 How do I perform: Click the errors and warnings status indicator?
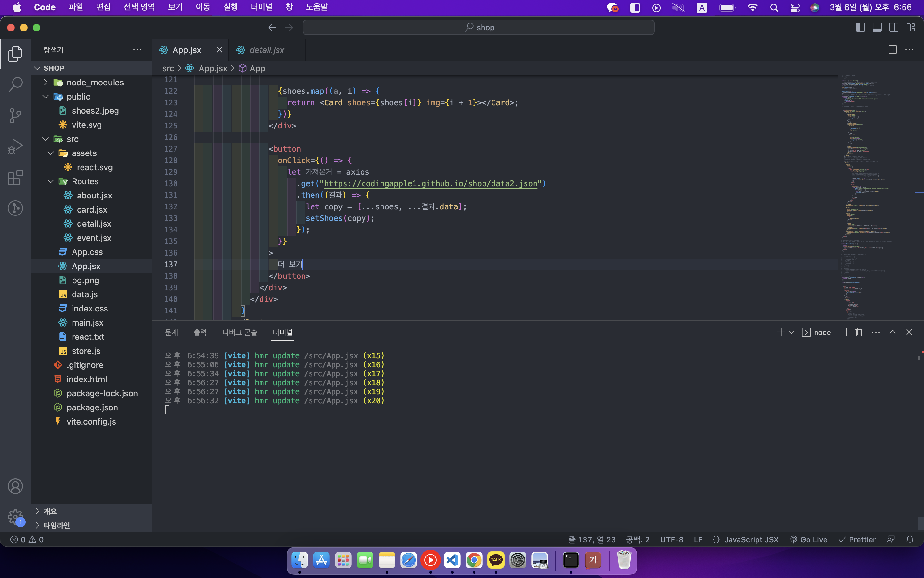(x=27, y=539)
